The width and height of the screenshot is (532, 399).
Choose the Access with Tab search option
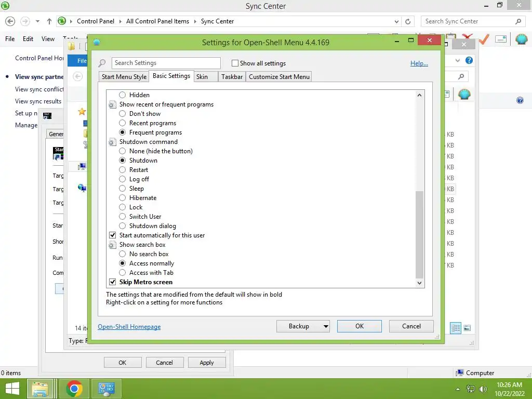point(123,273)
